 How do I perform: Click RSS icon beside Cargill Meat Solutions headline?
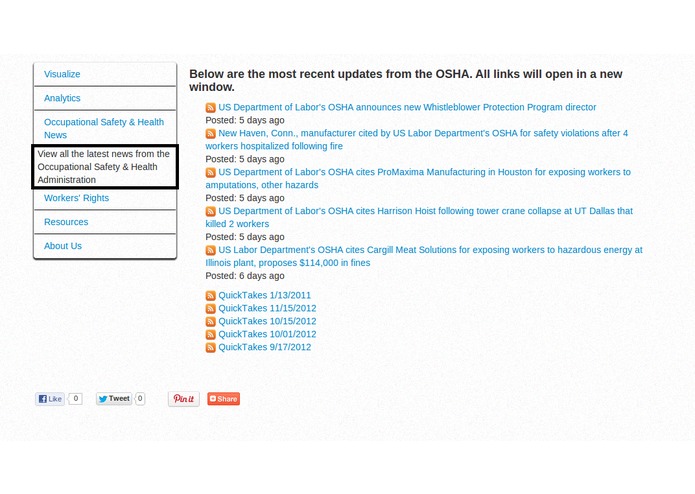[x=211, y=250]
